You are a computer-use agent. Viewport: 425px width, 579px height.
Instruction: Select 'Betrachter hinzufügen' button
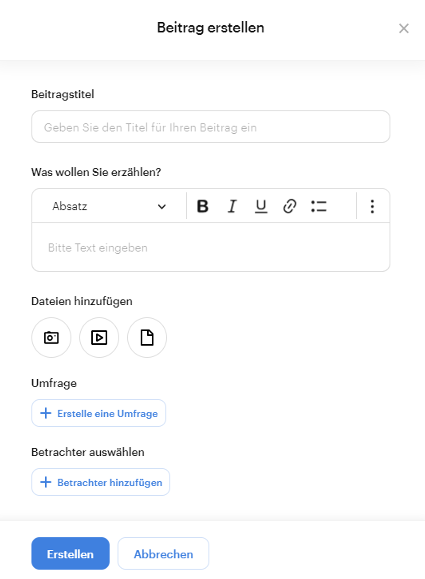point(100,482)
